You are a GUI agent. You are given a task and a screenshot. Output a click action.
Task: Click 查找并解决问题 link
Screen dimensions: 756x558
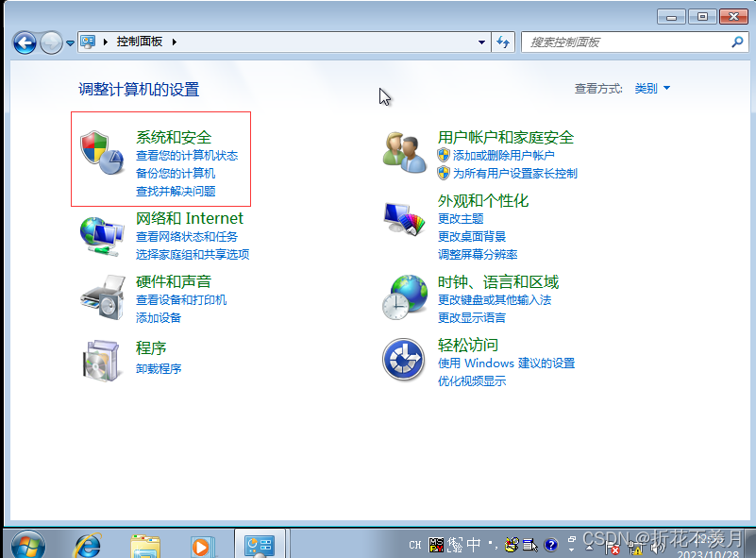point(176,191)
